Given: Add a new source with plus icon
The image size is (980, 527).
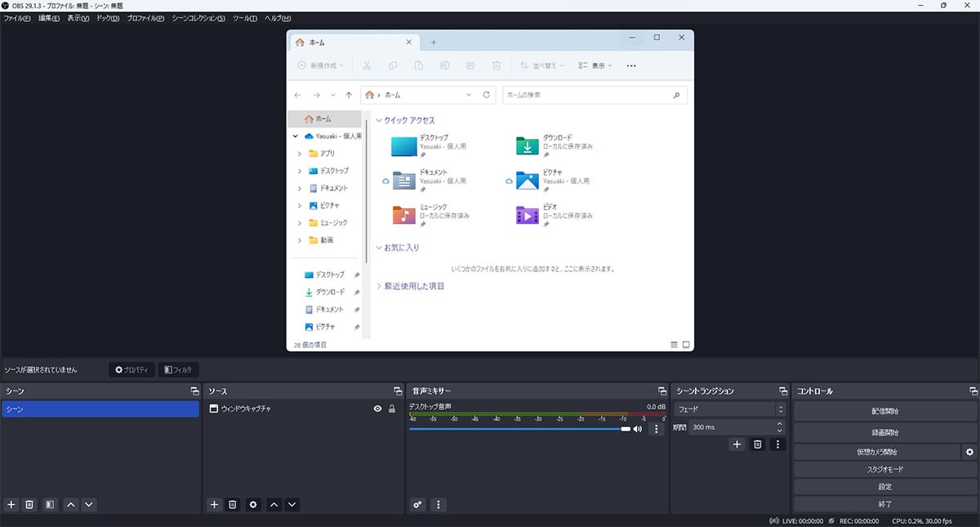Looking at the screenshot, I should pos(214,505).
